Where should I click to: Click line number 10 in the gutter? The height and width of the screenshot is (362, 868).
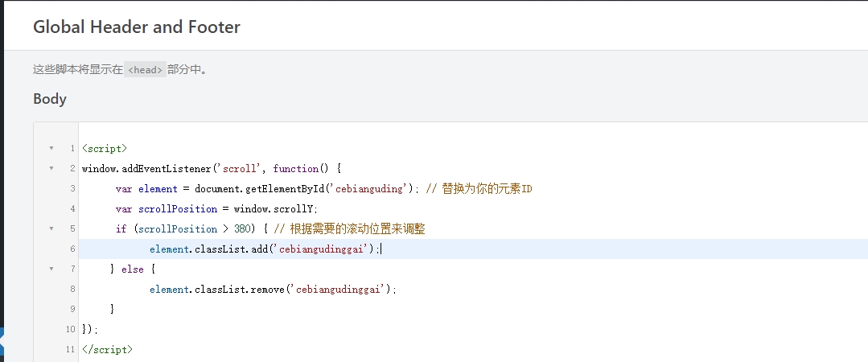pos(71,329)
